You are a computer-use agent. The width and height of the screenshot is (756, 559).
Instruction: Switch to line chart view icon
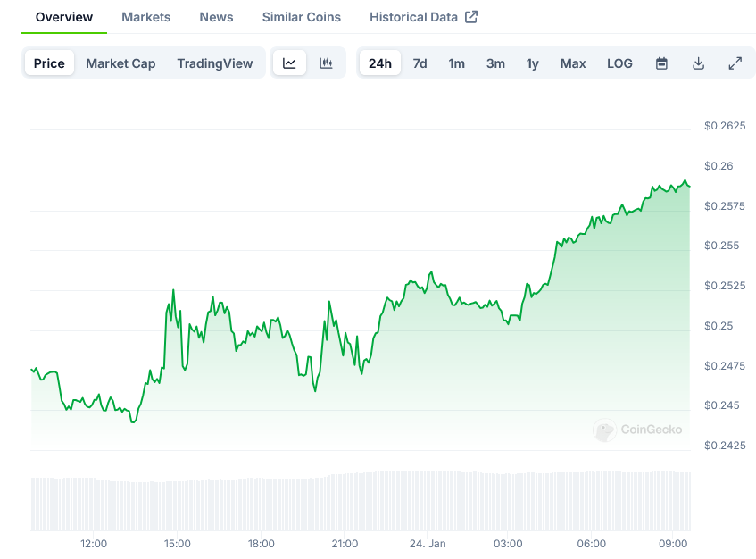(x=289, y=63)
